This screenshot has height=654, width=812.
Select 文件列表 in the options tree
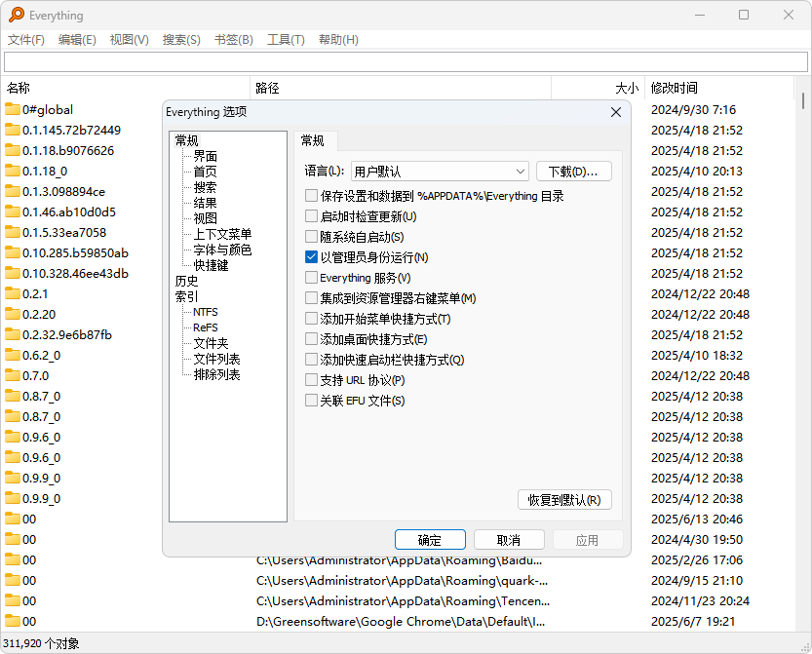[x=217, y=359]
